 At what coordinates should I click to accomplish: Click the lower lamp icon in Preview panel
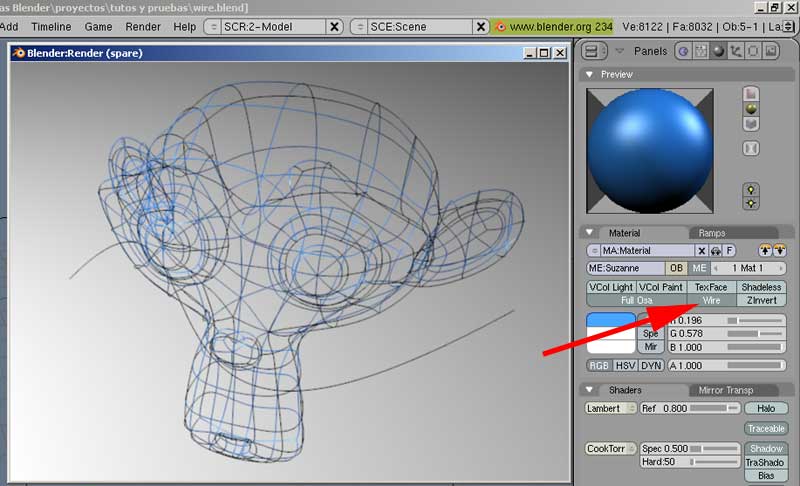(751, 203)
